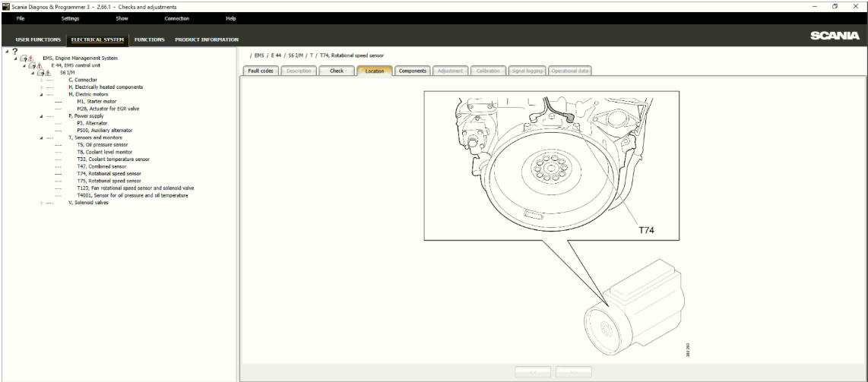868x382 pixels.
Task: Collapse the T, Sensors and monitors group
Action: 42,137
